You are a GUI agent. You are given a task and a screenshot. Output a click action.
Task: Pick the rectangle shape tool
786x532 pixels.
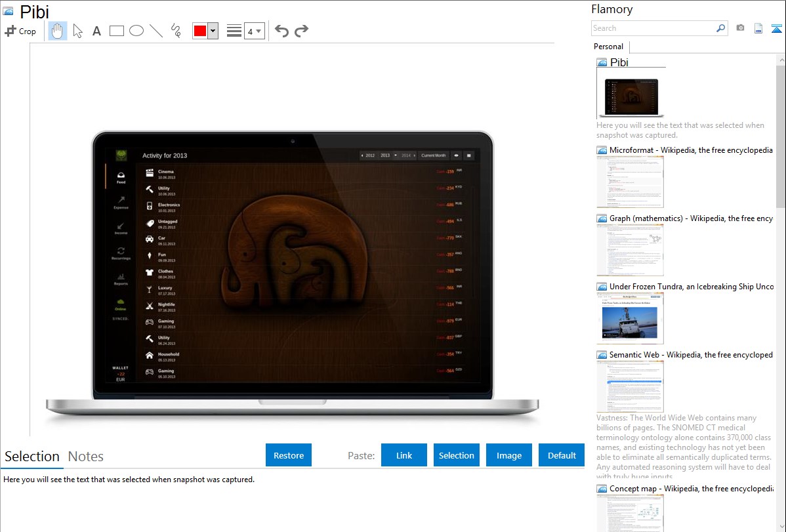coord(117,31)
